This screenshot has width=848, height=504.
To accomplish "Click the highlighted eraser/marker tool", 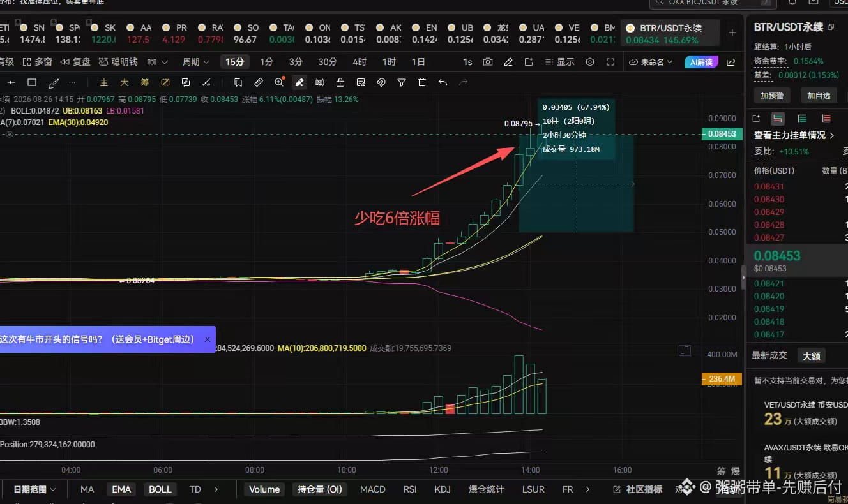I will click(x=299, y=82).
